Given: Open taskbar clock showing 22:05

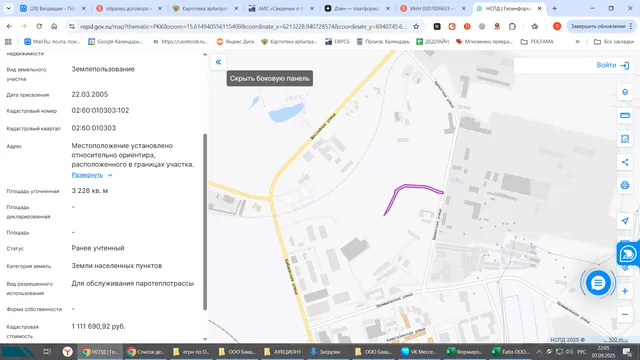Looking at the screenshot, I should tap(603, 351).
